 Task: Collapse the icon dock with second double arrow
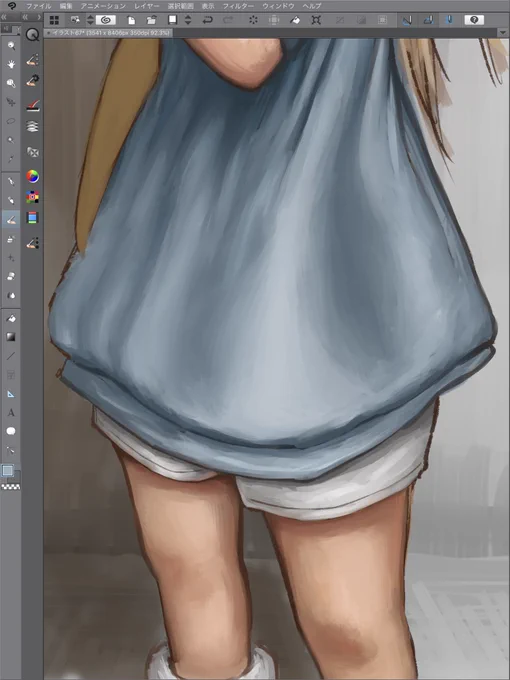pos(25,17)
